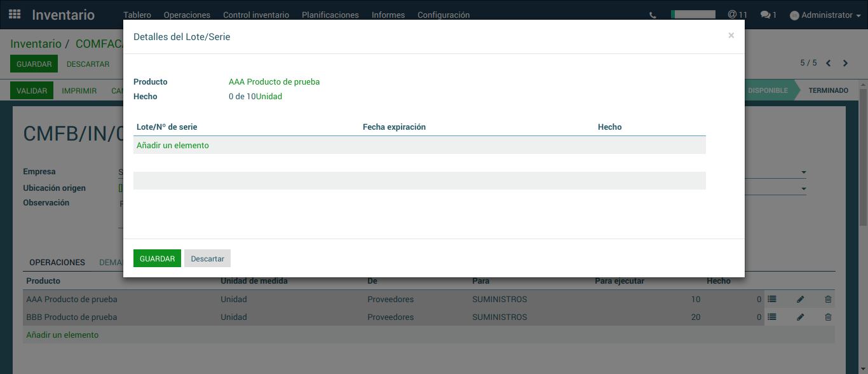
Task: Click Descartar in the dialog footer
Action: (x=207, y=258)
